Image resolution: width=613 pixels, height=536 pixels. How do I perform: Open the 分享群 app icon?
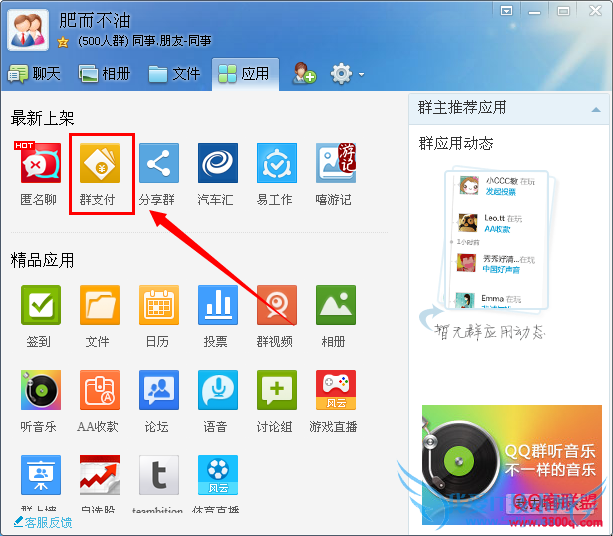[x=159, y=163]
